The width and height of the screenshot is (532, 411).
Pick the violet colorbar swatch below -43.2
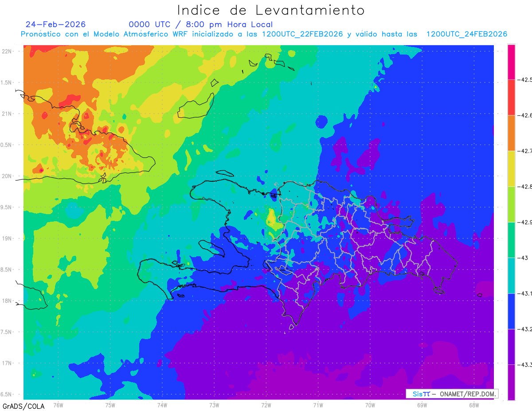pos(511,347)
